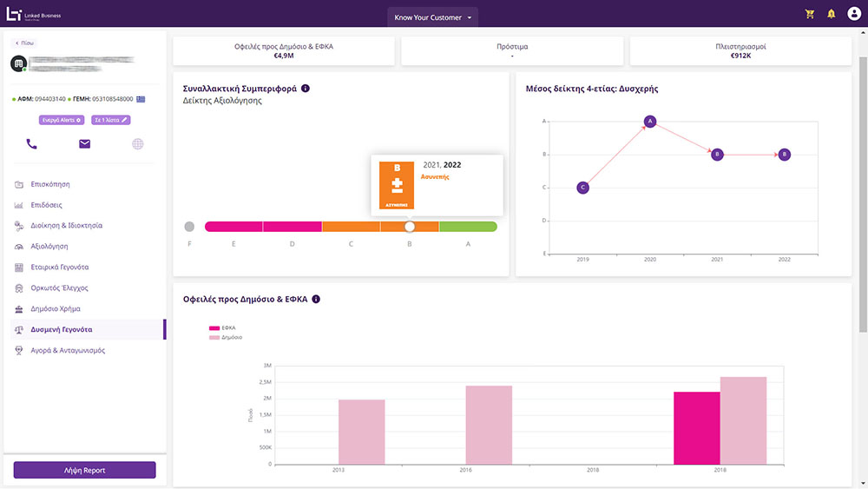
Task: Click the Αγορά & Ανταγωνισμός icon
Action: [19, 351]
